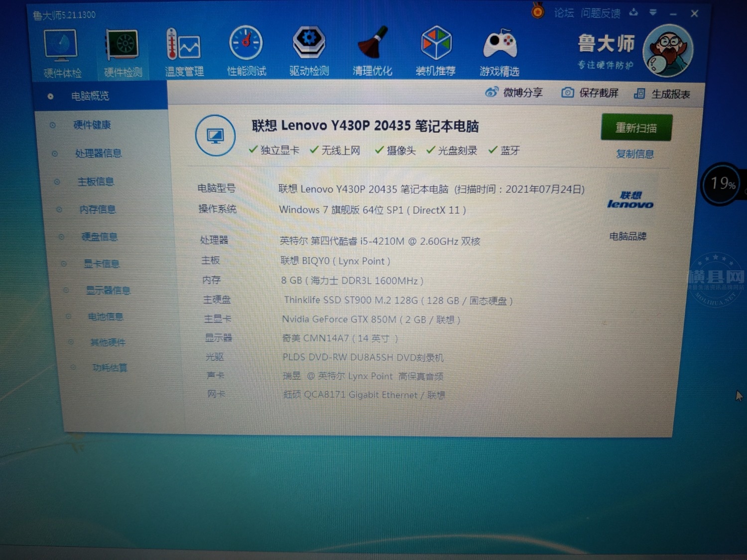
Task: Click the 19% floating performance ball
Action: [x=722, y=185]
